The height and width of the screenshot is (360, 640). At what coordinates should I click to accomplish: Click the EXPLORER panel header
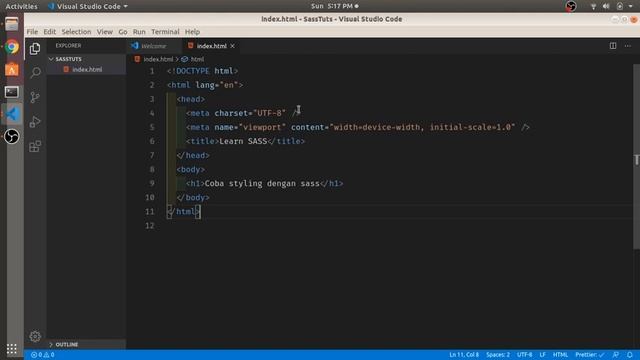click(68, 46)
